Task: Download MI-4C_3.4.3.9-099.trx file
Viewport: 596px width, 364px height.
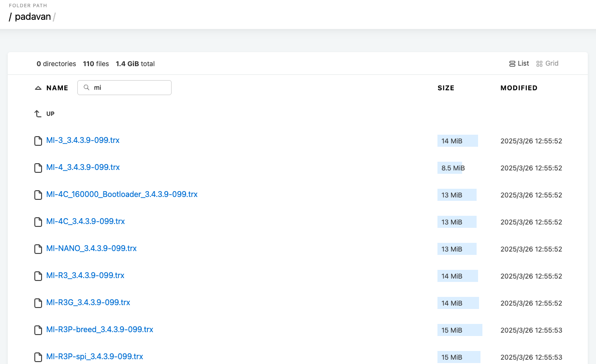Action: coord(86,222)
